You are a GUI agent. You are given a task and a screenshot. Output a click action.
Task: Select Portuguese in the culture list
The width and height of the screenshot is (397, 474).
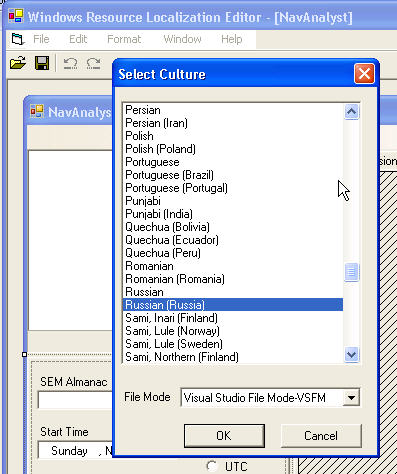point(233,162)
